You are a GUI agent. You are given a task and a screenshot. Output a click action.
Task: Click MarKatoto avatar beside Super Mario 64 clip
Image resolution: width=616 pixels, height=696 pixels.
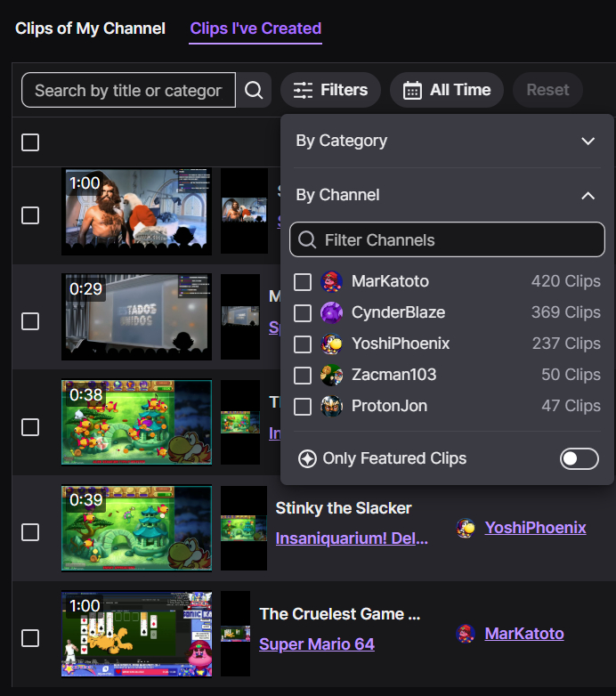(466, 634)
